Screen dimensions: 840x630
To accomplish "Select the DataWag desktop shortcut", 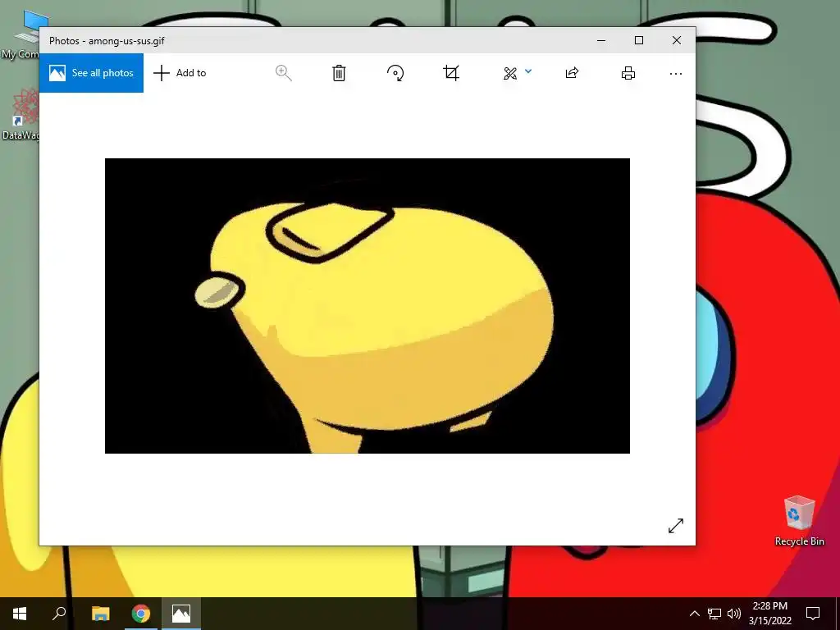I will click(x=20, y=115).
